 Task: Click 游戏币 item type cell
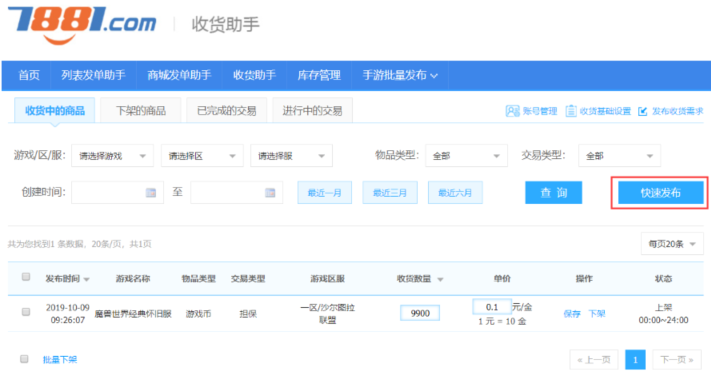198,314
